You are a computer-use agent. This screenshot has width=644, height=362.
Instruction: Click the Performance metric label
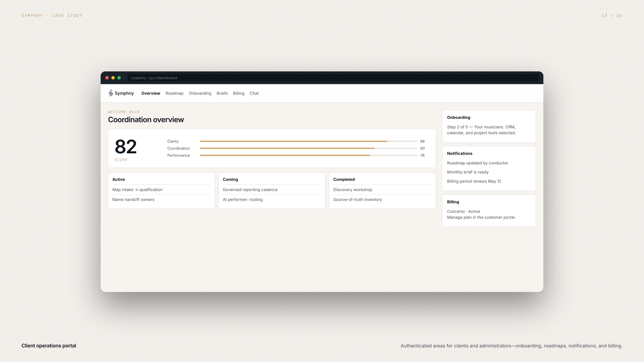[x=178, y=155]
